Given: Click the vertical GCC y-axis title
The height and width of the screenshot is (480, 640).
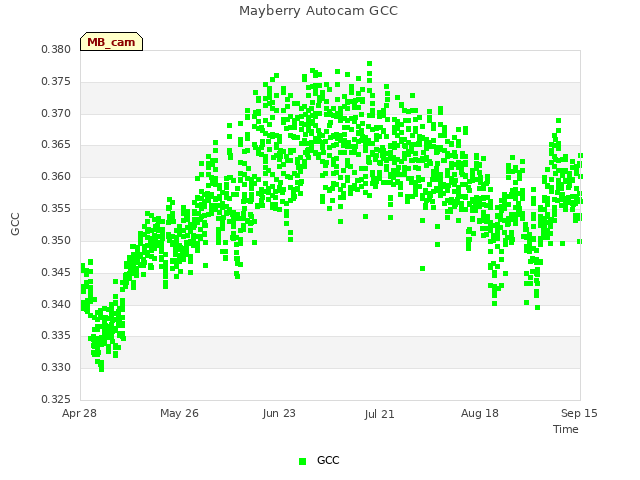Looking at the screenshot, I should coord(15,224).
